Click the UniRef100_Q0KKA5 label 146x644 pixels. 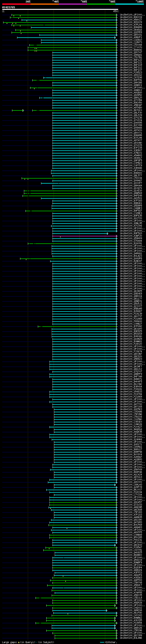click(131, 123)
